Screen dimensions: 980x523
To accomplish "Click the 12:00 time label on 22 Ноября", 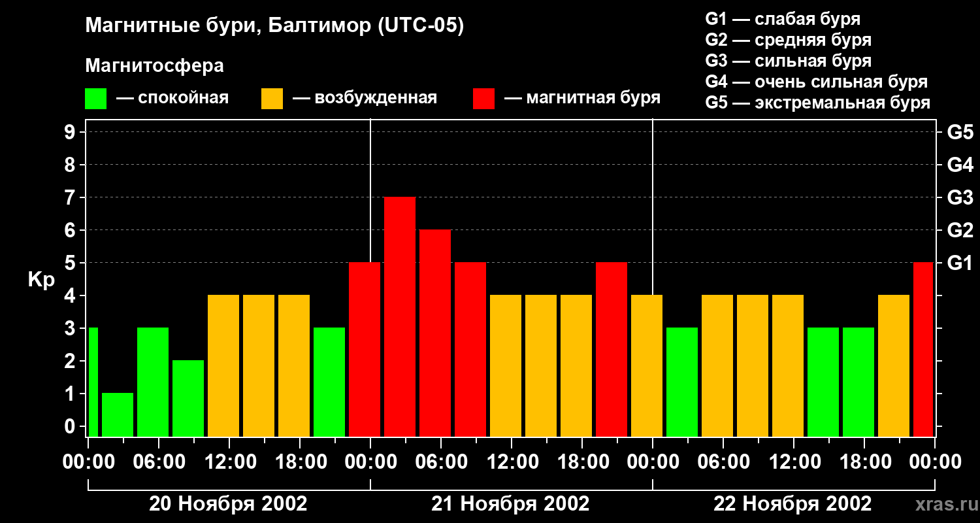I will (794, 462).
